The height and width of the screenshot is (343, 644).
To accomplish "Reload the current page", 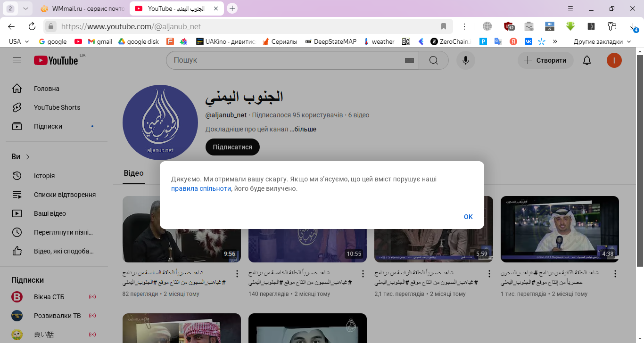I will [x=32, y=26].
